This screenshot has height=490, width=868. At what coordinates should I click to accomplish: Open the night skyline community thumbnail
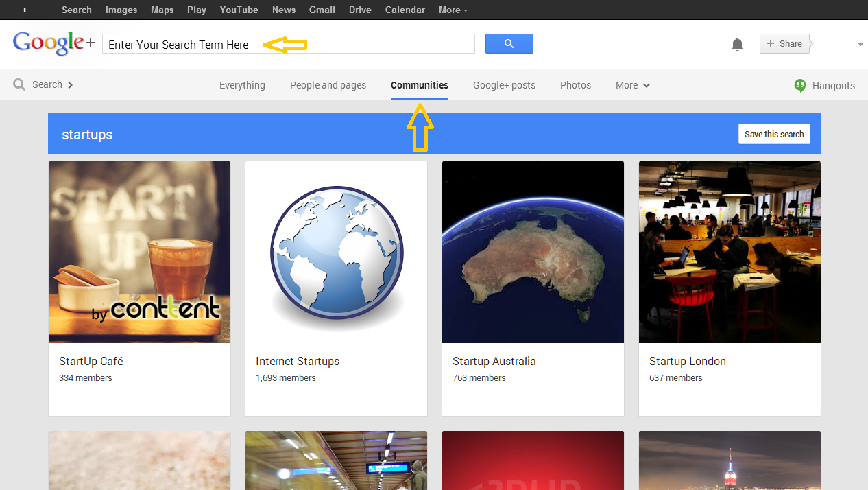730,460
